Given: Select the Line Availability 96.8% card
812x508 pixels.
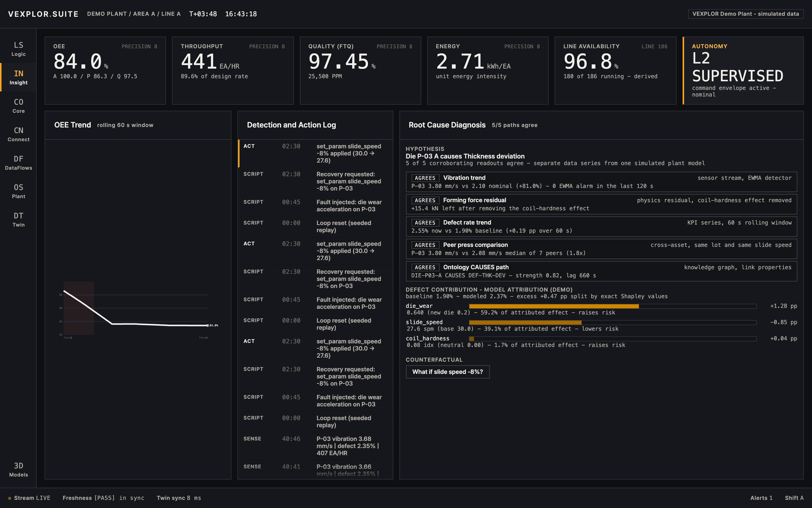Looking at the screenshot, I should point(615,71).
